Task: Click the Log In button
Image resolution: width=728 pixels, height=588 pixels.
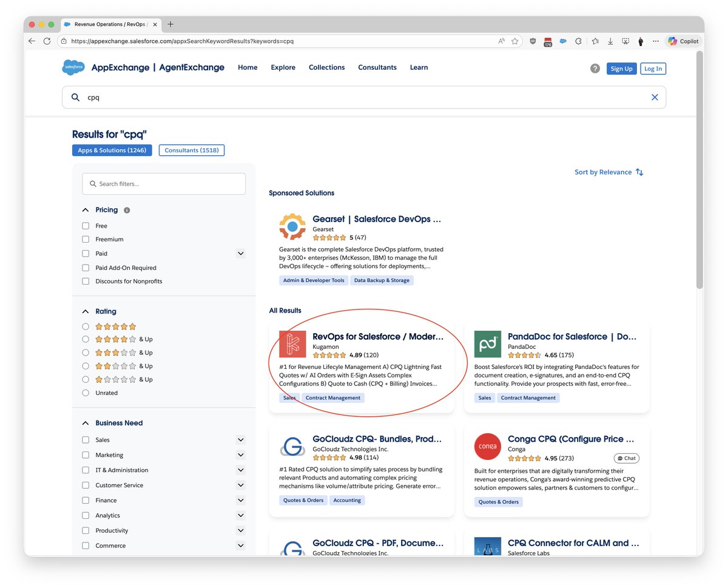Action: point(653,69)
